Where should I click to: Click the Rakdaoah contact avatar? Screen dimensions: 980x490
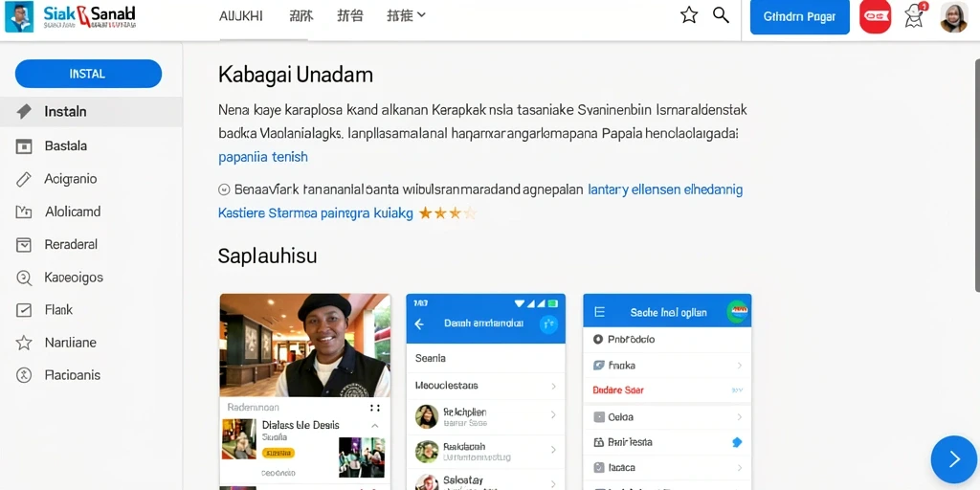(427, 452)
